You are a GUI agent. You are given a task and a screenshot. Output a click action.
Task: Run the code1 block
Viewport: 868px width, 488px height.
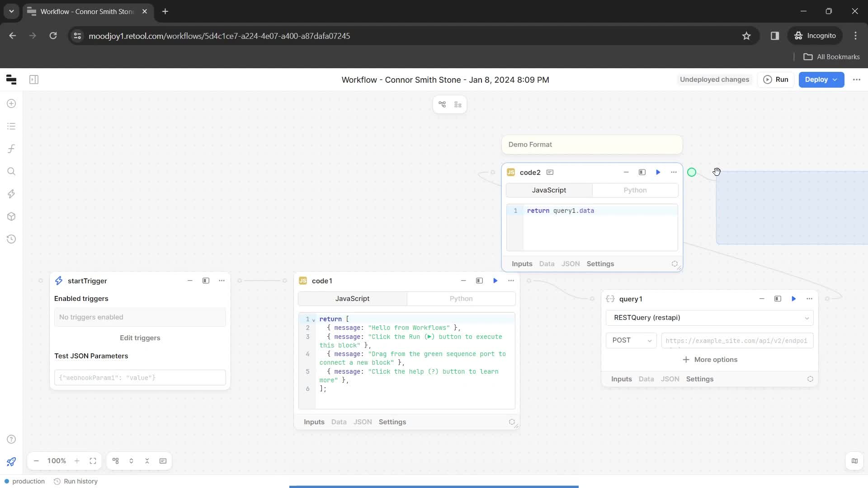[x=495, y=281]
